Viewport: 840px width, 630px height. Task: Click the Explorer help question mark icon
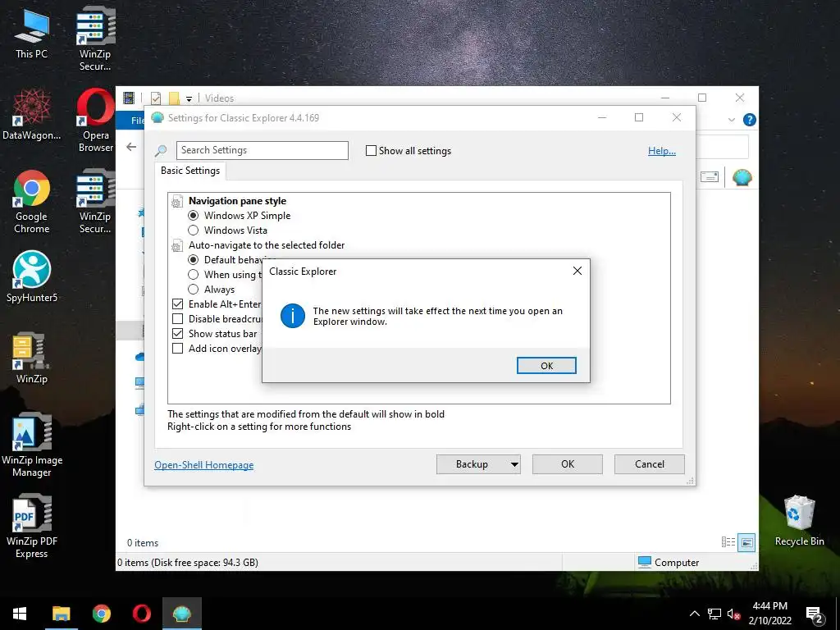pyautogui.click(x=750, y=120)
